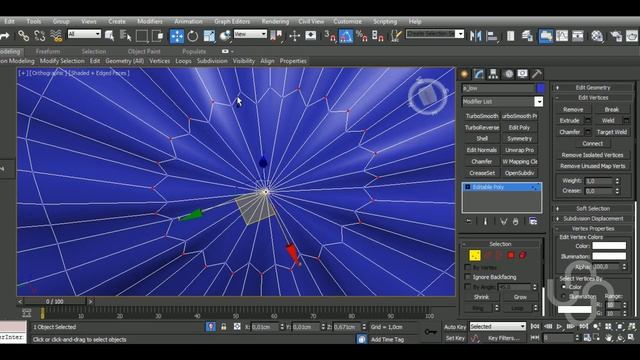This screenshot has width=640, height=360.
Task: Toggle the 3D Snaps icon
Action: 329,36
